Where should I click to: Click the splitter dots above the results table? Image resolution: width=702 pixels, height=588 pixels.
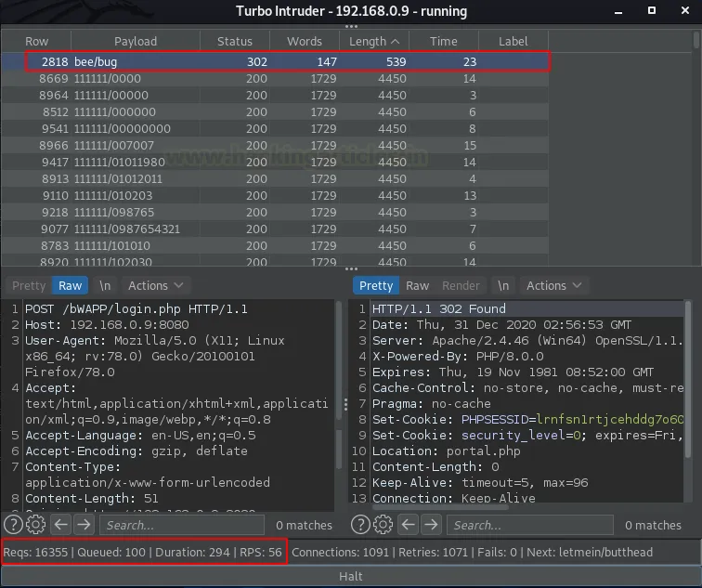[x=351, y=27]
